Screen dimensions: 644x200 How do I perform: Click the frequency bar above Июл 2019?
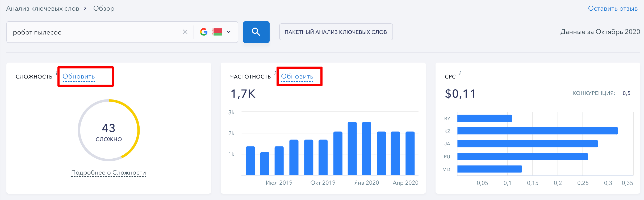click(x=279, y=161)
